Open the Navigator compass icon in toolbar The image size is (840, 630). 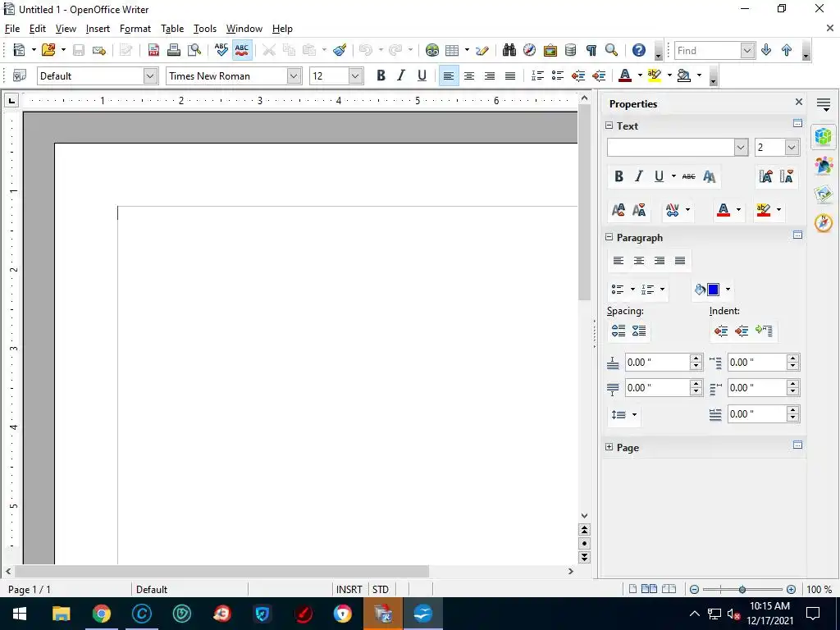529,50
